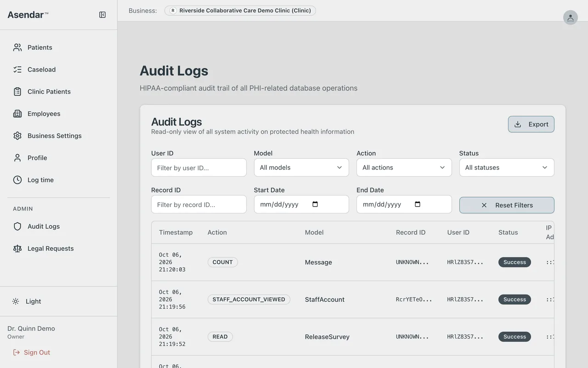Click the download icon in Export button

[x=518, y=124]
